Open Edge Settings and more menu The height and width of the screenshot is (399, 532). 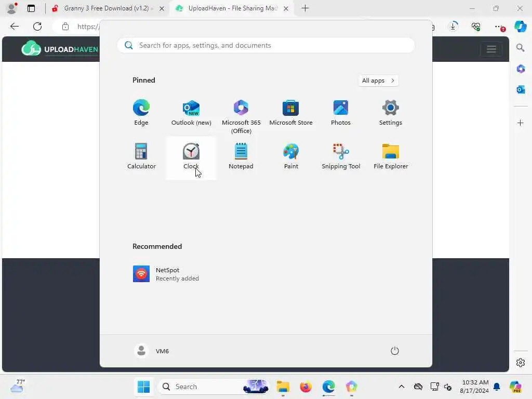click(x=499, y=26)
